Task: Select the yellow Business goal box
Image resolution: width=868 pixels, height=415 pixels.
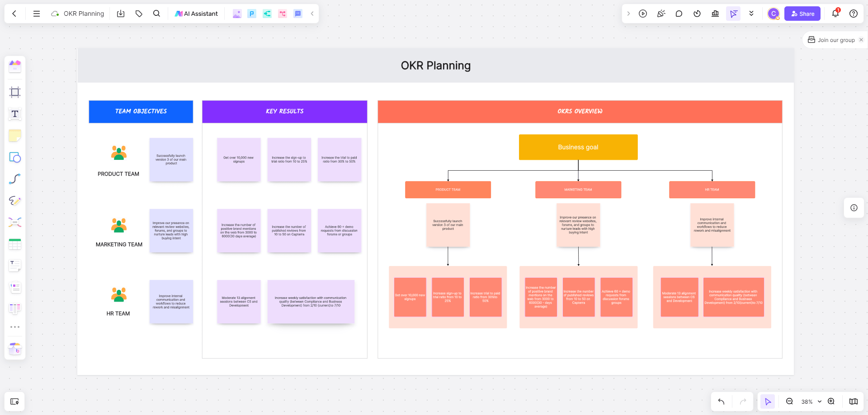Action: (578, 147)
